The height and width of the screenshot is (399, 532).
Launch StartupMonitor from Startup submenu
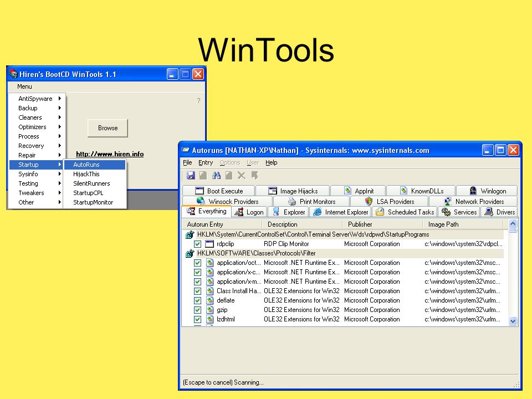(95, 202)
